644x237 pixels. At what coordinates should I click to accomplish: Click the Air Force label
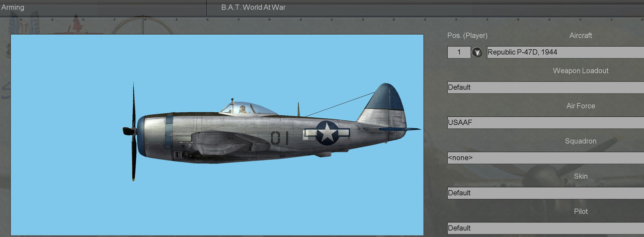(581, 106)
